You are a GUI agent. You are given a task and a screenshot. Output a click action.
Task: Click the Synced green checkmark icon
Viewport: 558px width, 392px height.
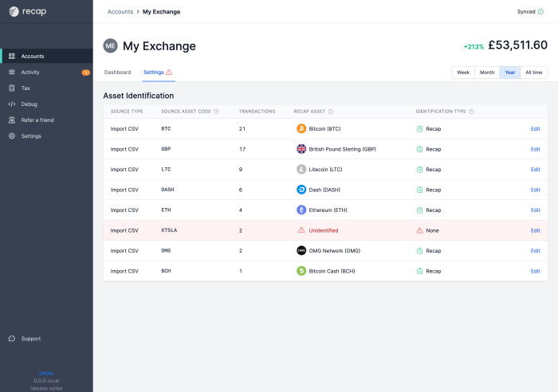540,12
